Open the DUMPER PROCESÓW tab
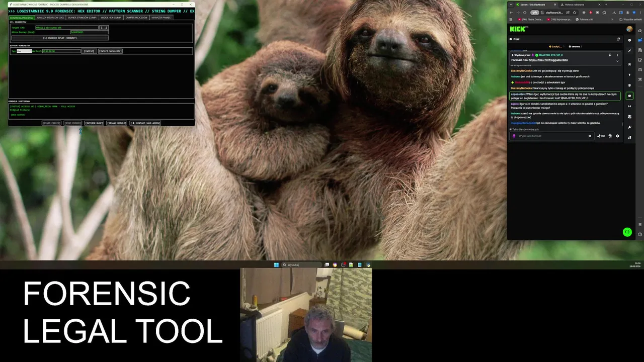 (x=136, y=18)
